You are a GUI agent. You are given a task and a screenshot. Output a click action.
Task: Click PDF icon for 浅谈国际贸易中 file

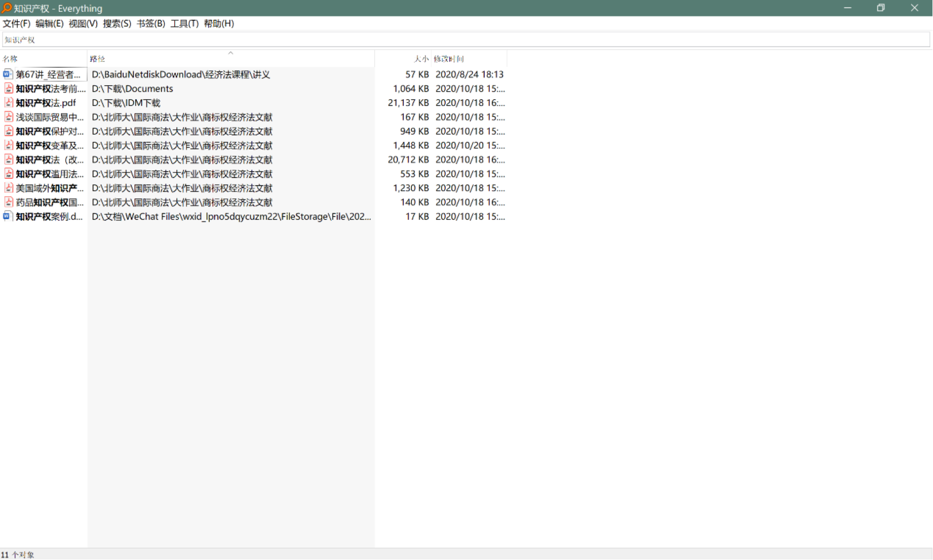(x=9, y=117)
